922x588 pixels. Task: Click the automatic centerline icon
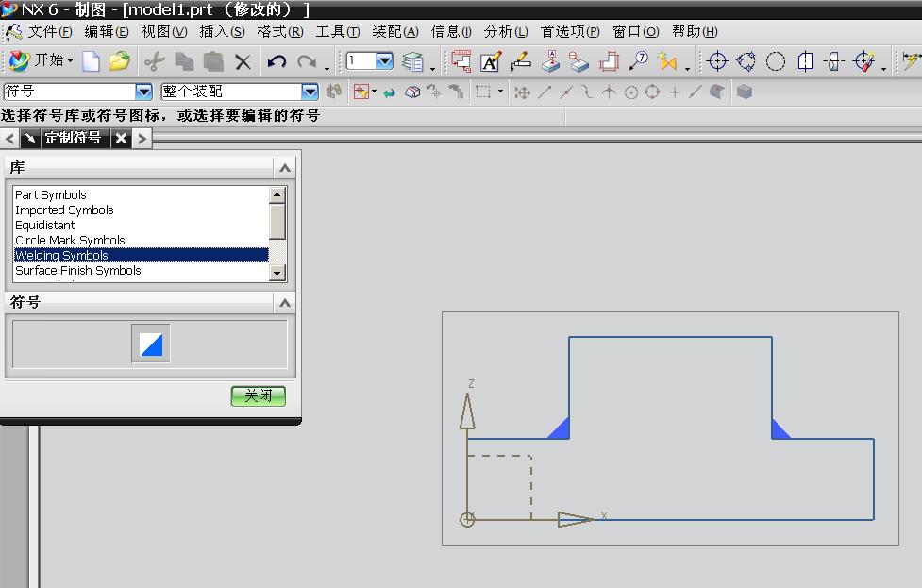click(864, 61)
